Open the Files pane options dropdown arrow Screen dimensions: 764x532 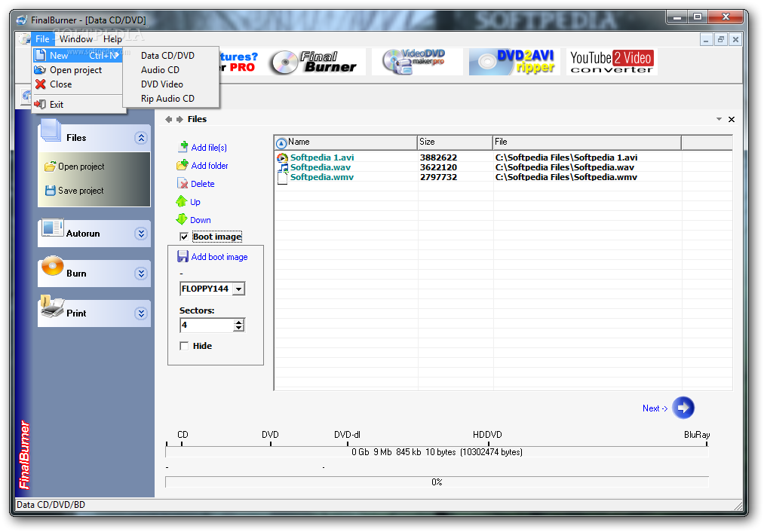pos(719,119)
